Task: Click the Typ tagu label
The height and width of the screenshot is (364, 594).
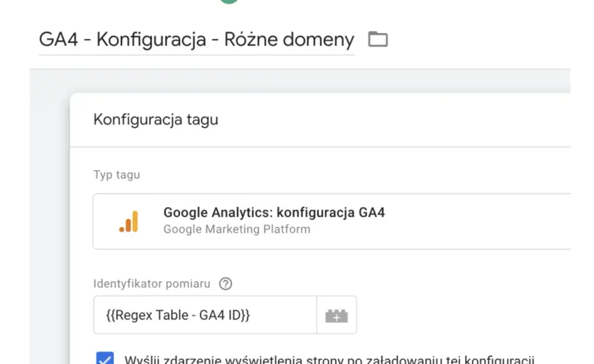Action: (117, 175)
